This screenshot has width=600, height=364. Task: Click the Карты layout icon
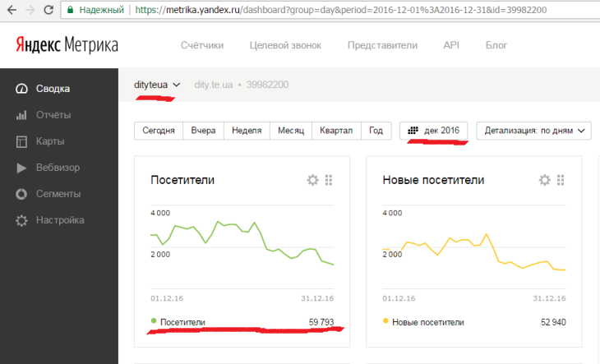pos(21,141)
